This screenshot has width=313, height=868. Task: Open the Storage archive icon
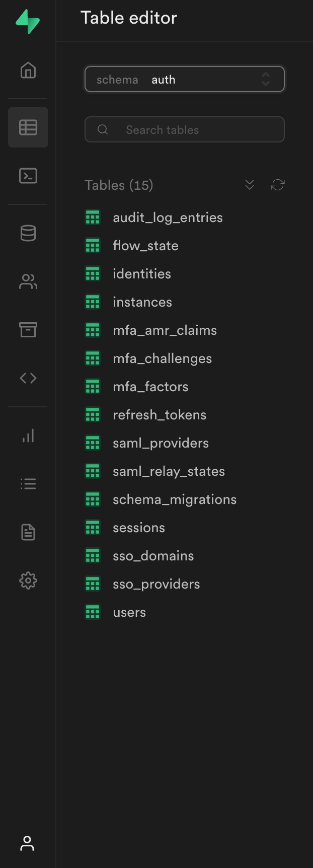[x=28, y=330]
